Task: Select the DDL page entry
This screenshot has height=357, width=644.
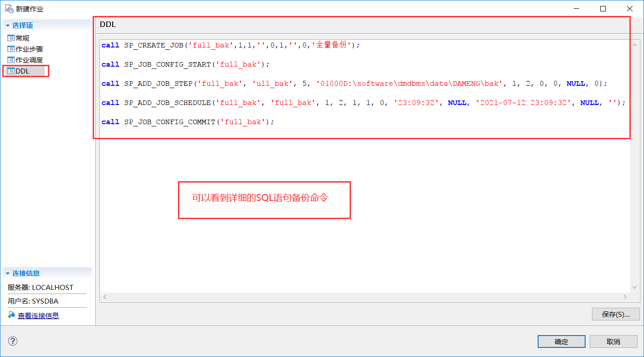Action: 22,71
